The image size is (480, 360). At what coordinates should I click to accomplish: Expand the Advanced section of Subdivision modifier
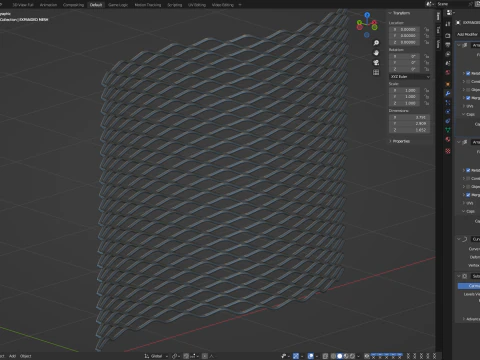[464, 319]
